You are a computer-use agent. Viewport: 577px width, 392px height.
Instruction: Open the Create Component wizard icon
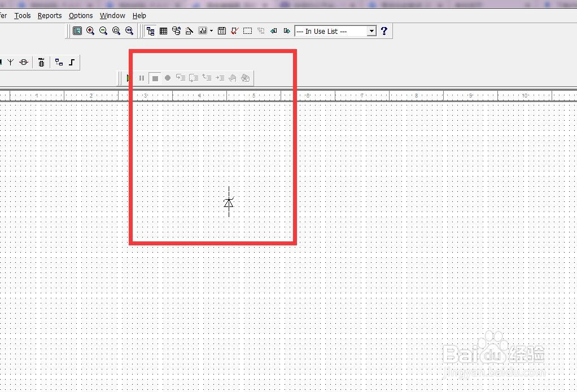[189, 31]
